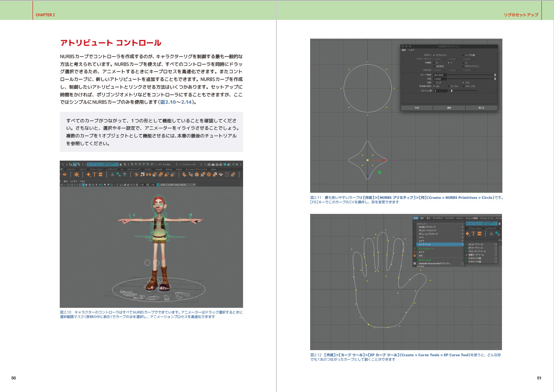Click the SVG shelf icon beside the Type icon
This screenshot has width=554, height=392.
100,174
